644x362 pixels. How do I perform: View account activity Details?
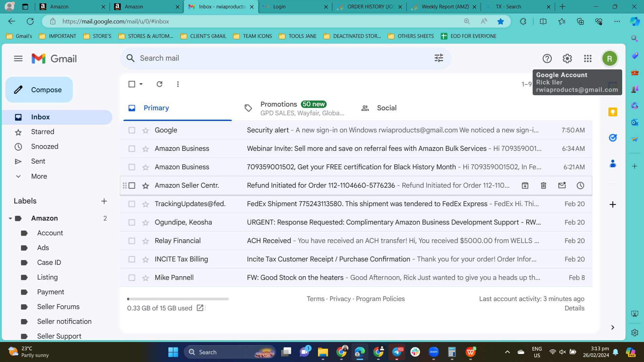574,308
